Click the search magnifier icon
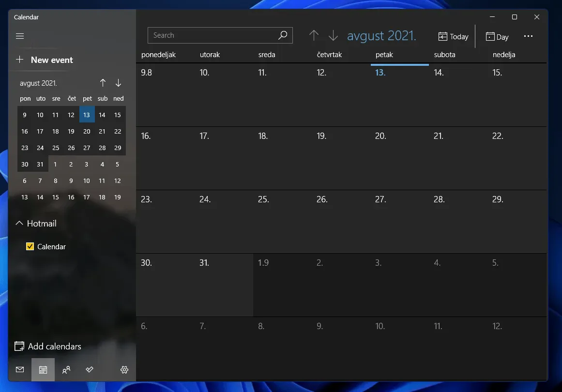The image size is (562, 392). (x=283, y=35)
